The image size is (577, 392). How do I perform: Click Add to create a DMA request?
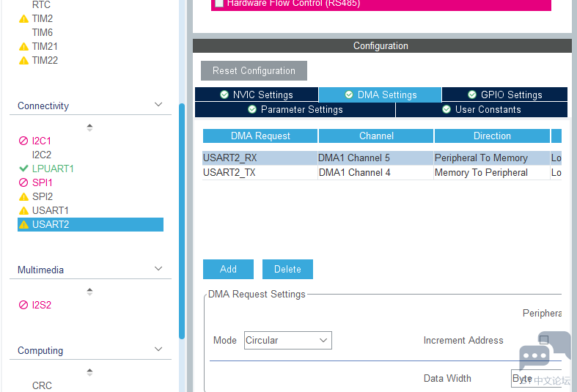coord(228,269)
